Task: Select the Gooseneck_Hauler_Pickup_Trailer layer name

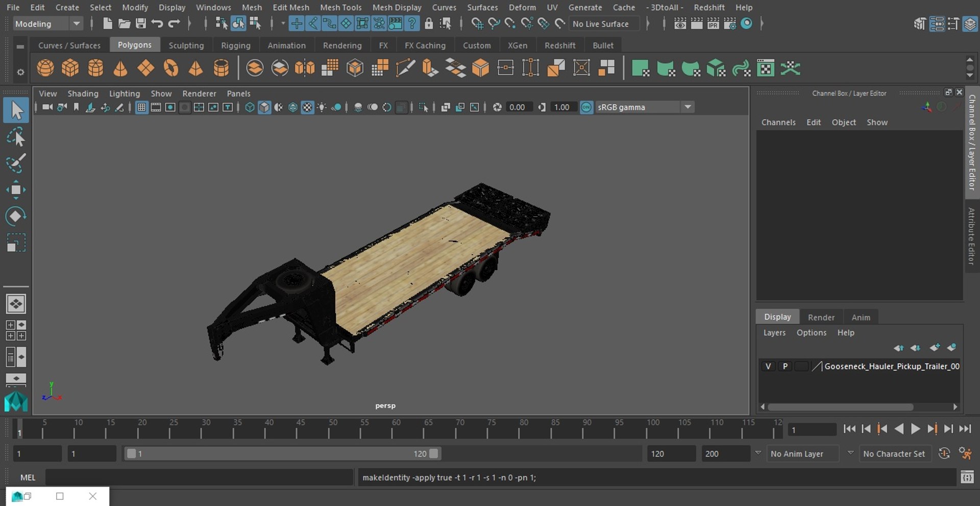Action: (x=892, y=366)
